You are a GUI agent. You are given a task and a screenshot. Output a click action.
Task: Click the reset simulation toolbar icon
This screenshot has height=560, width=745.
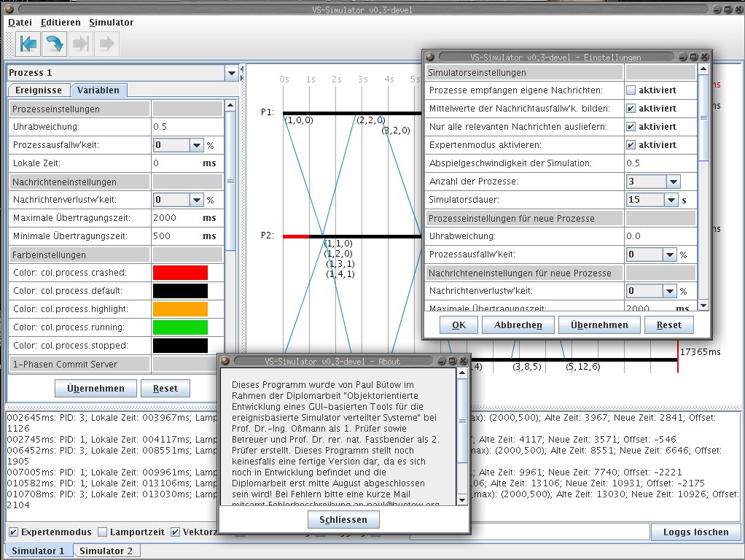click(28, 44)
